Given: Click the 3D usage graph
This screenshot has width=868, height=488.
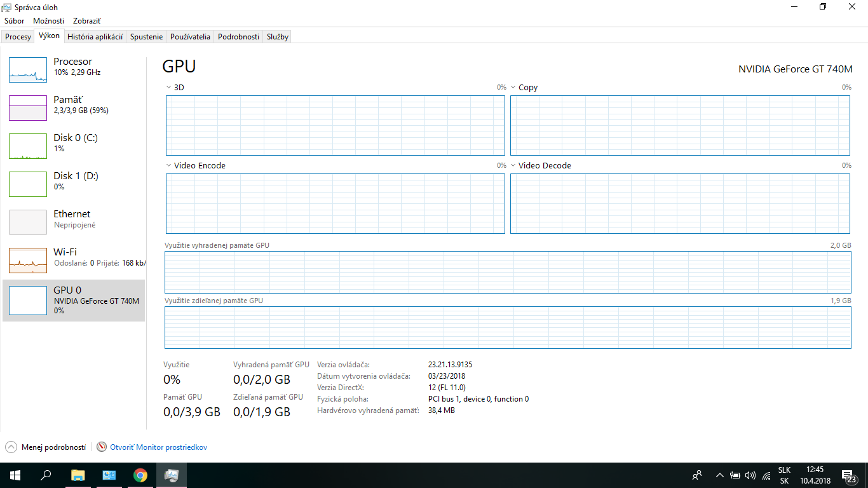Looking at the screenshot, I should pos(336,125).
